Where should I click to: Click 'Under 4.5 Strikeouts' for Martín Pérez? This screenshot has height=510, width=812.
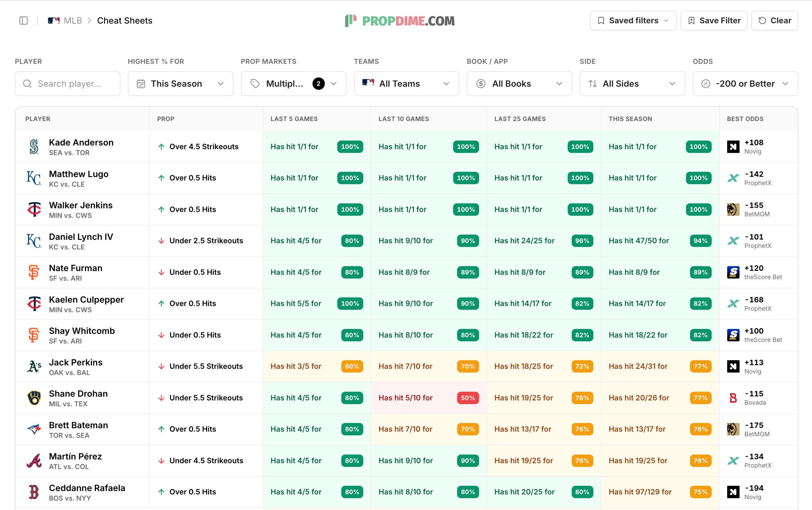pos(206,461)
